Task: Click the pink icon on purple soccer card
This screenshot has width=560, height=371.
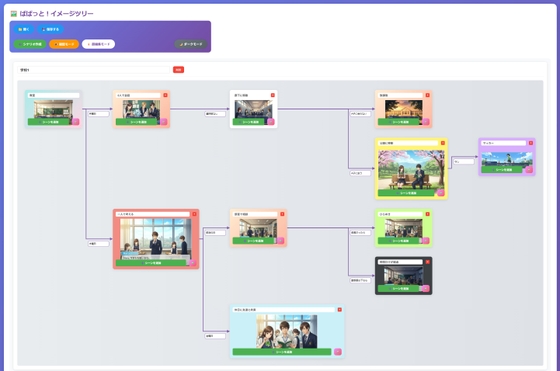Action: 529,170
